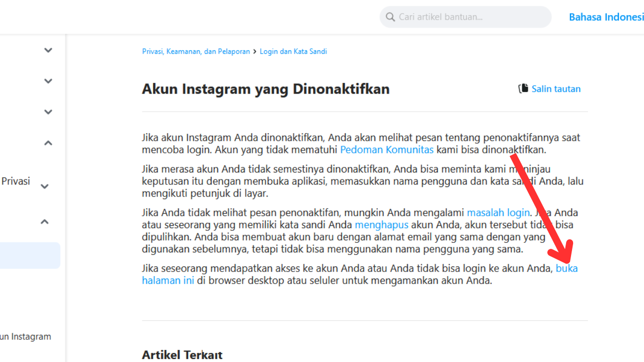This screenshot has width=644, height=362.
Task: Open the masalah login link
Action: [498, 213]
